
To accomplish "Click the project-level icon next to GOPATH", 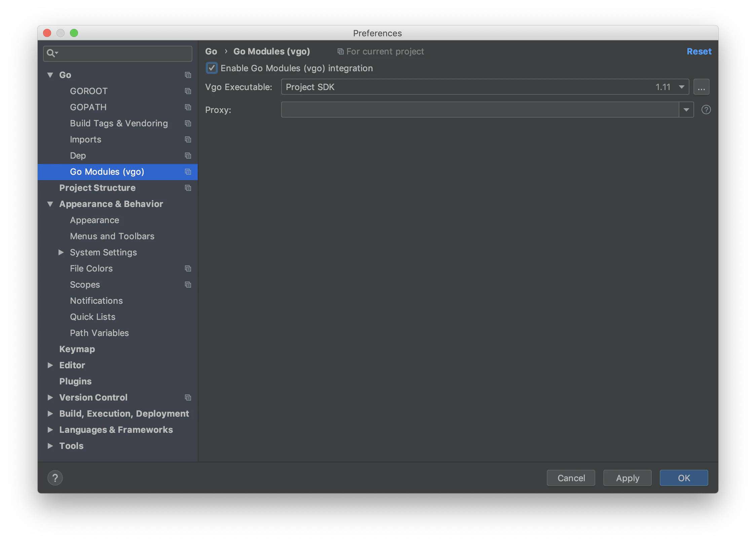I will 188,107.
